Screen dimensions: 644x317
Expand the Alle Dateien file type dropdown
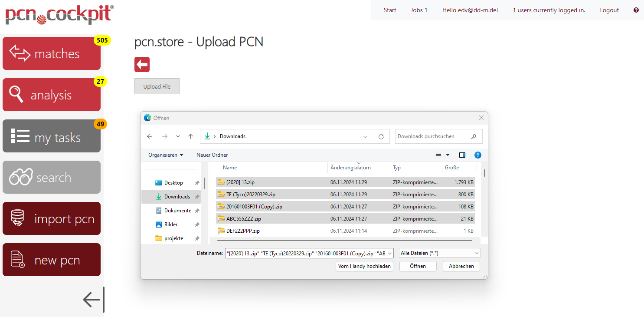click(x=439, y=253)
